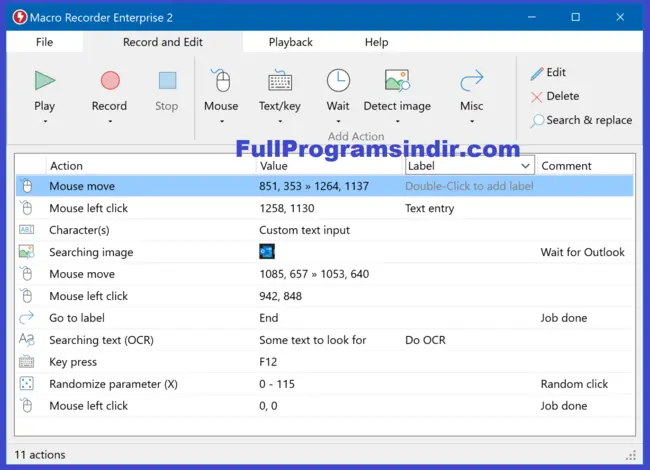Click the Comment column header

[x=566, y=166]
